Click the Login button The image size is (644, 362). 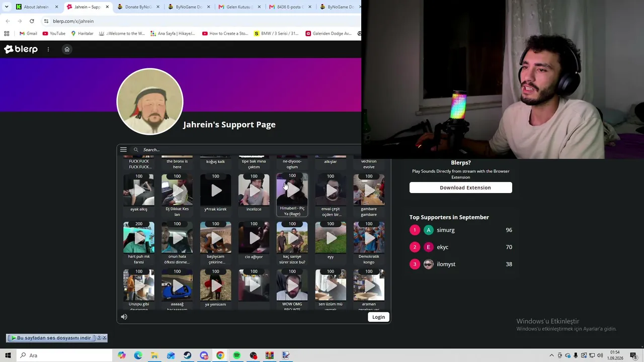pyautogui.click(x=378, y=317)
